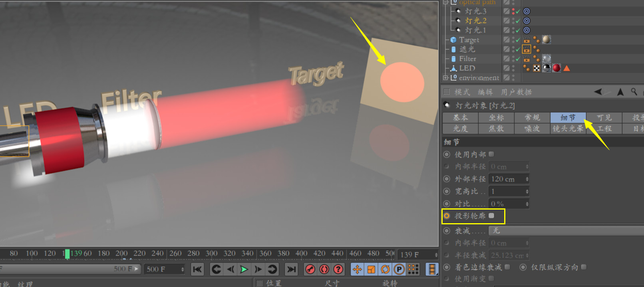Viewport: 644px width, 287px height.
Task: Step forward one frame
Action: tap(258, 269)
